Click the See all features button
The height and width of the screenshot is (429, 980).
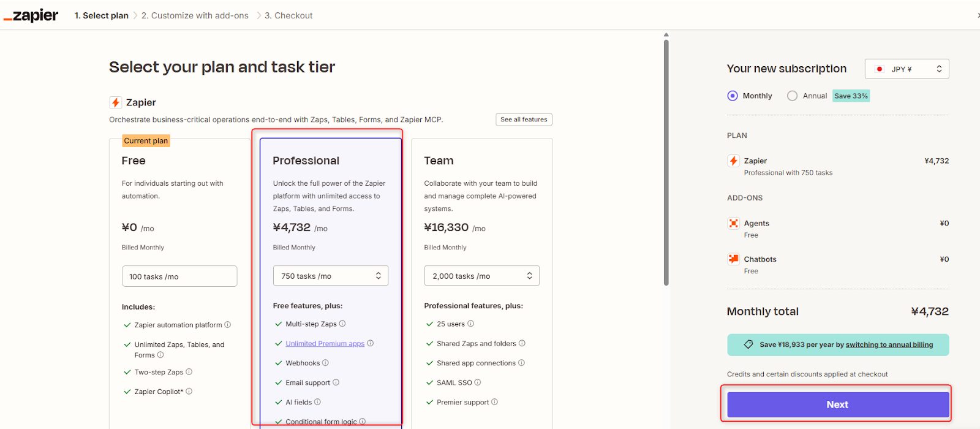coord(524,120)
